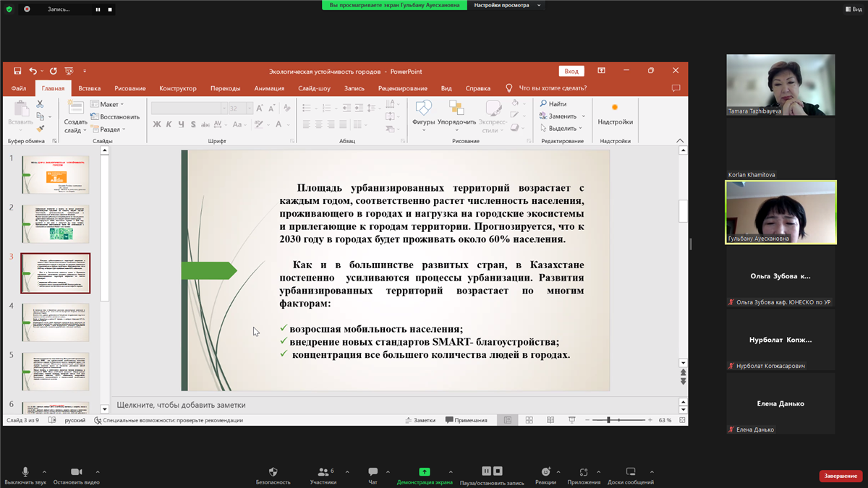The width and height of the screenshot is (868, 488).
Task: Expand the Section (Раздел) dropdown
Action: pyautogui.click(x=108, y=129)
